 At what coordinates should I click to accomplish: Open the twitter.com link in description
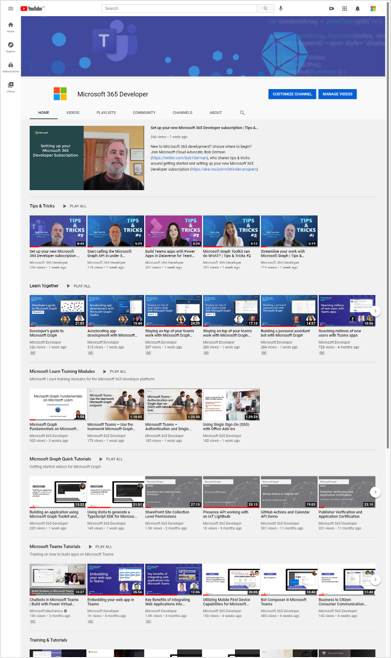180,158
